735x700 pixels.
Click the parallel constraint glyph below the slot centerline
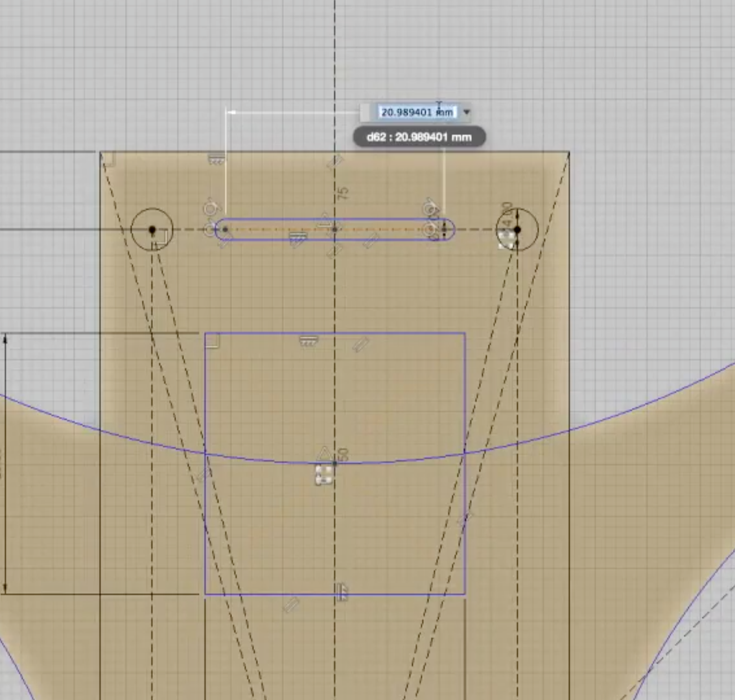(369, 242)
